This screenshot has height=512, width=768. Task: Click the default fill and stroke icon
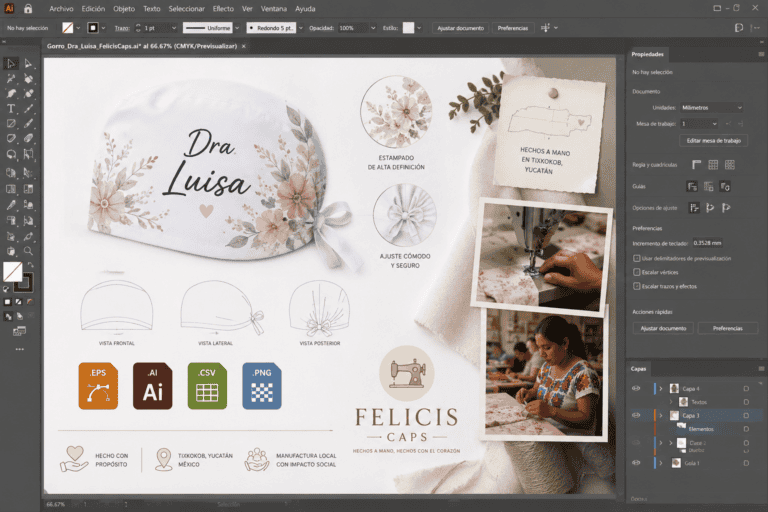pos(6,289)
